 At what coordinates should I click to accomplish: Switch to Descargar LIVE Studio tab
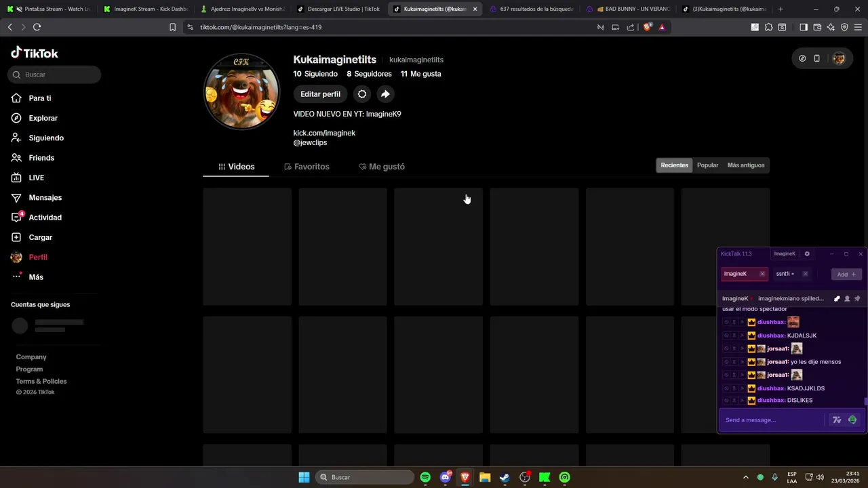[x=339, y=9]
